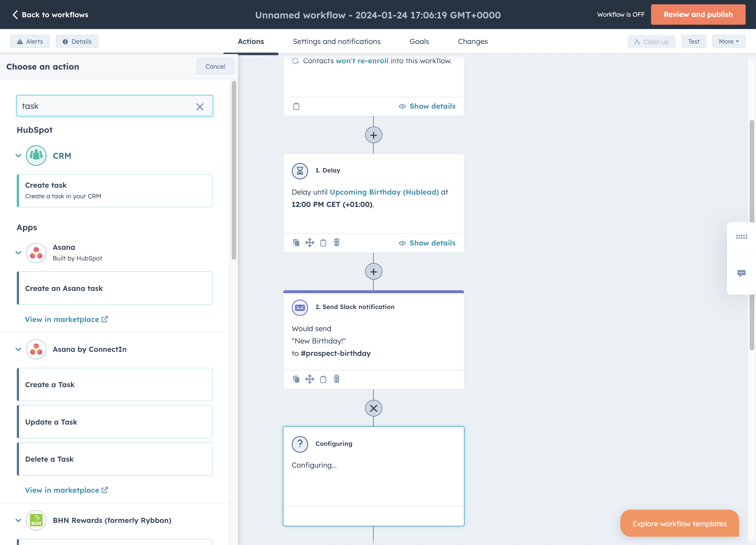The width and height of the screenshot is (756, 545).
Task: Show details of the Delay step
Action: pos(427,243)
